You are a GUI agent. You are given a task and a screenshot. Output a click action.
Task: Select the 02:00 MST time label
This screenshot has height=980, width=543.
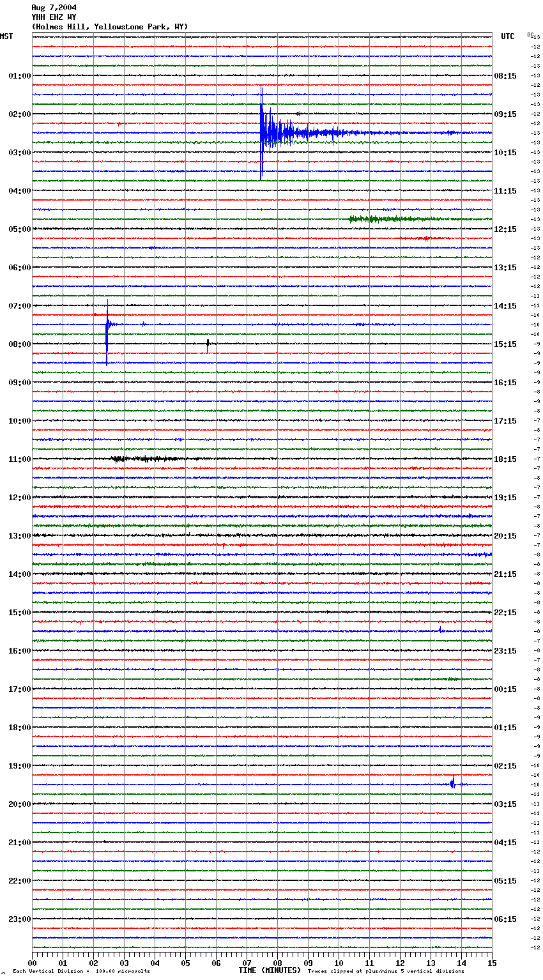(20, 114)
